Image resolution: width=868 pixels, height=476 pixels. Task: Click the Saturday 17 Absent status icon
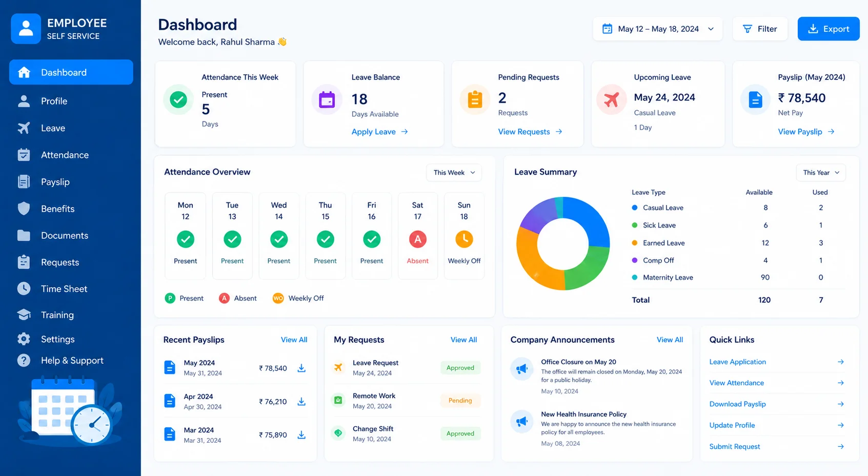click(418, 239)
